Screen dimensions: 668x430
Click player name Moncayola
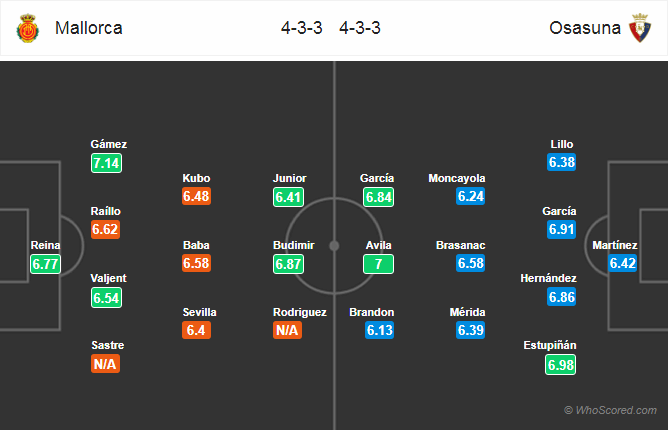(x=457, y=178)
